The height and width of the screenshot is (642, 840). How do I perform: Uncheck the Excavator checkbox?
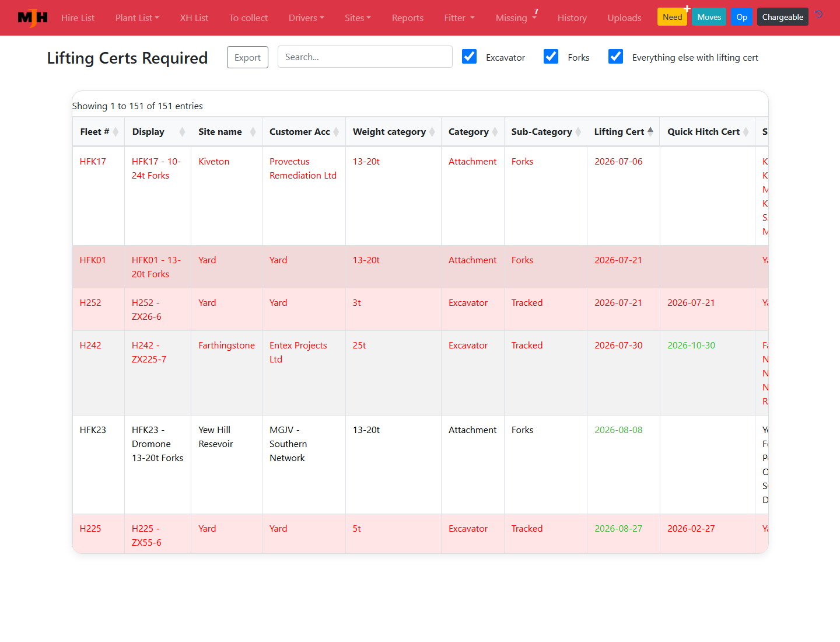pyautogui.click(x=470, y=57)
